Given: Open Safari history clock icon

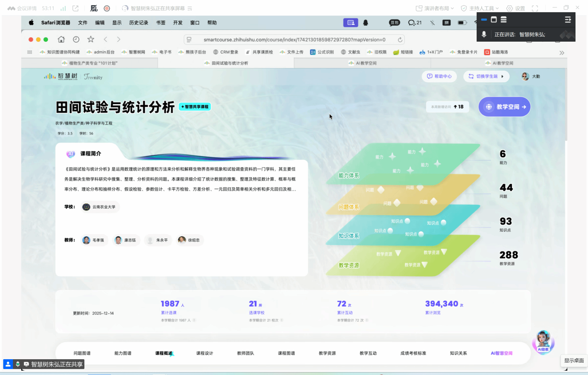Looking at the screenshot, I should coord(76,39).
